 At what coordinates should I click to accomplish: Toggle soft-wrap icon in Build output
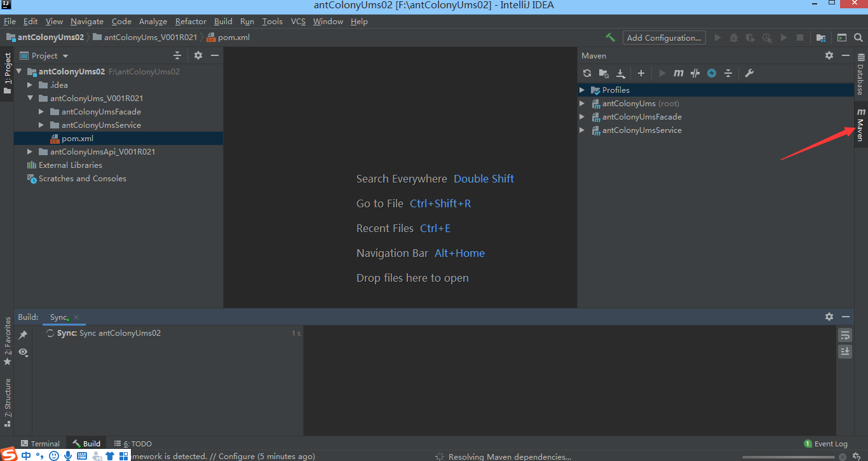pyautogui.click(x=844, y=334)
